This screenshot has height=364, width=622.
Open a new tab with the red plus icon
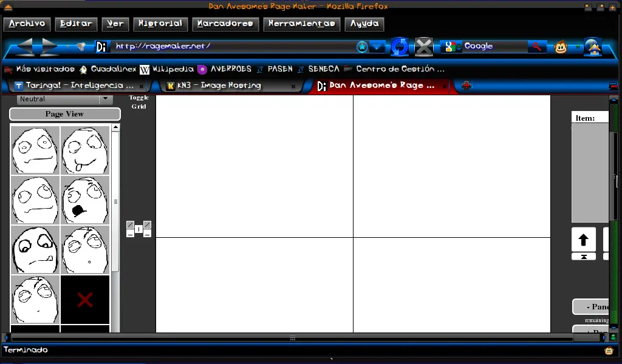[x=466, y=86]
